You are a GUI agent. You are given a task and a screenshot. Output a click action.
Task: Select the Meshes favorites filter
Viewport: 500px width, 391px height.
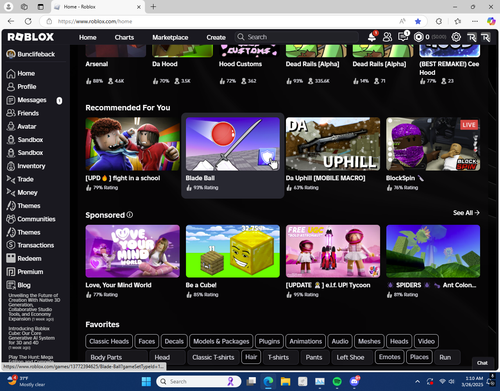coord(369,341)
